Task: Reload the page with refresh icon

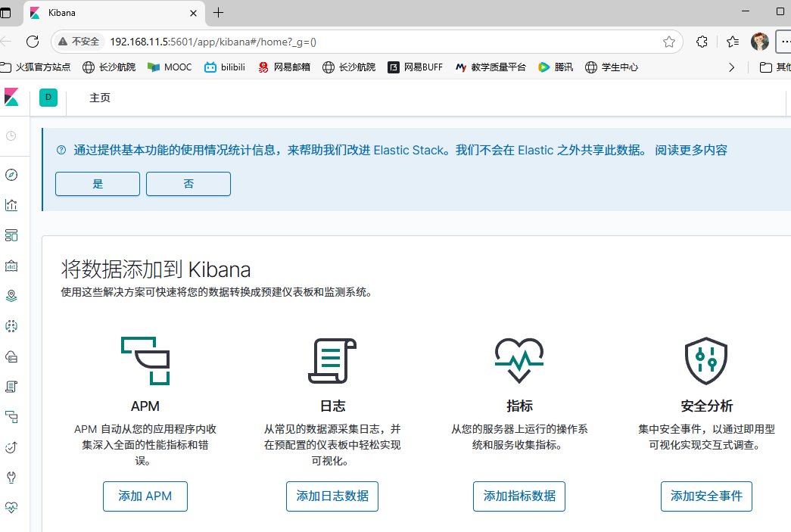Action: pos(33,42)
